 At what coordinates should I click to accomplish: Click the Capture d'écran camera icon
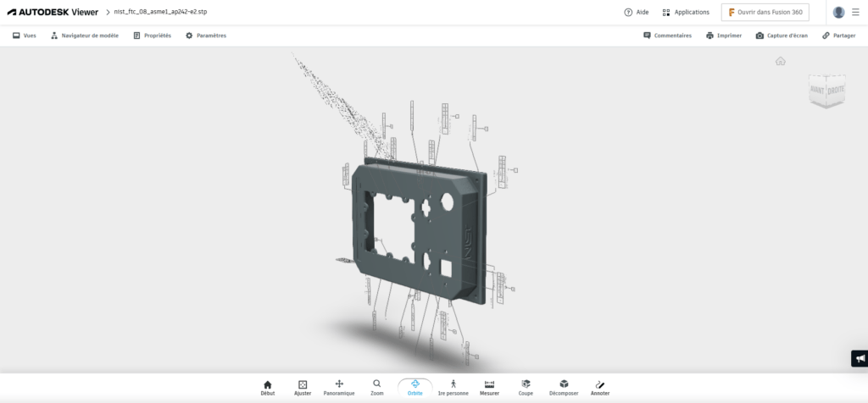tap(759, 36)
